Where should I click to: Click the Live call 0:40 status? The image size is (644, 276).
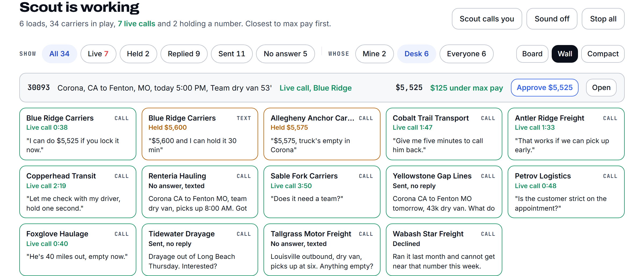(x=47, y=244)
